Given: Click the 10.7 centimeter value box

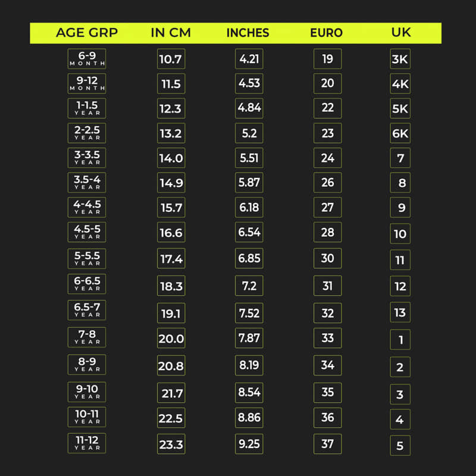Looking at the screenshot, I should point(171,59).
